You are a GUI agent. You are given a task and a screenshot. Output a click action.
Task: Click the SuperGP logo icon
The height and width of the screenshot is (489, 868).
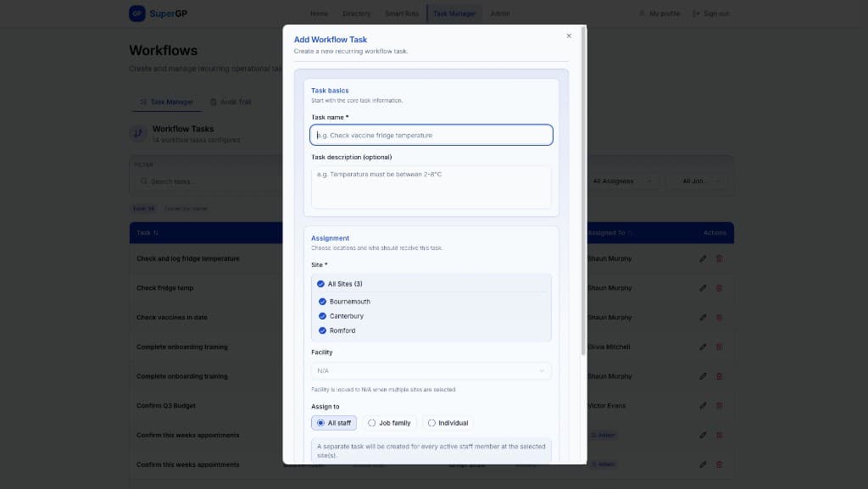(136, 14)
